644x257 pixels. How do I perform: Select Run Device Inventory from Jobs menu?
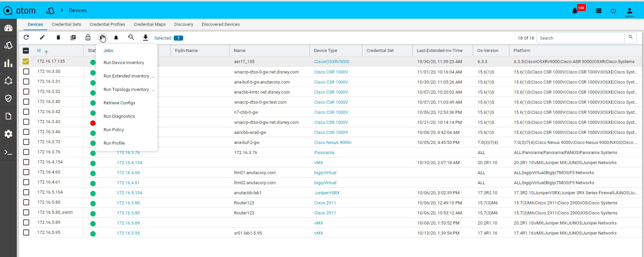pos(126,63)
